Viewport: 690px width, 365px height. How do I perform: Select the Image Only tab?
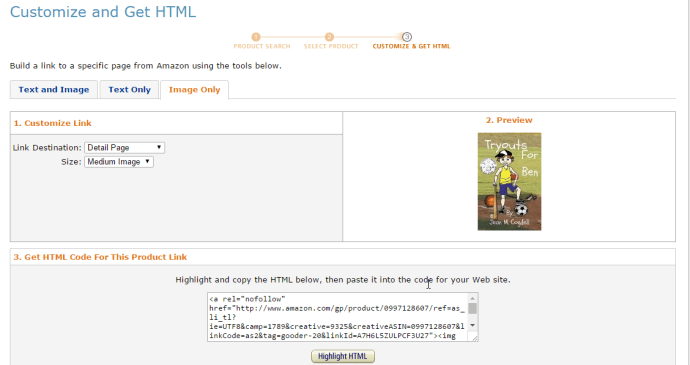pyautogui.click(x=195, y=90)
